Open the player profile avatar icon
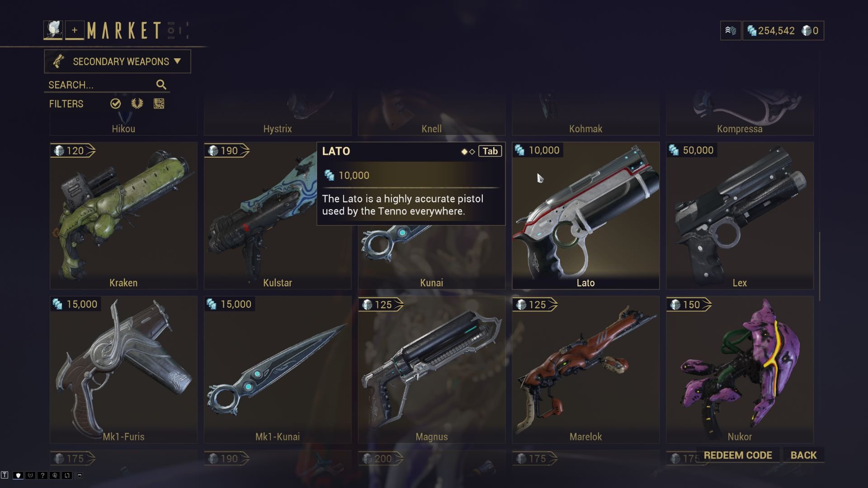868x488 pixels. [x=53, y=30]
